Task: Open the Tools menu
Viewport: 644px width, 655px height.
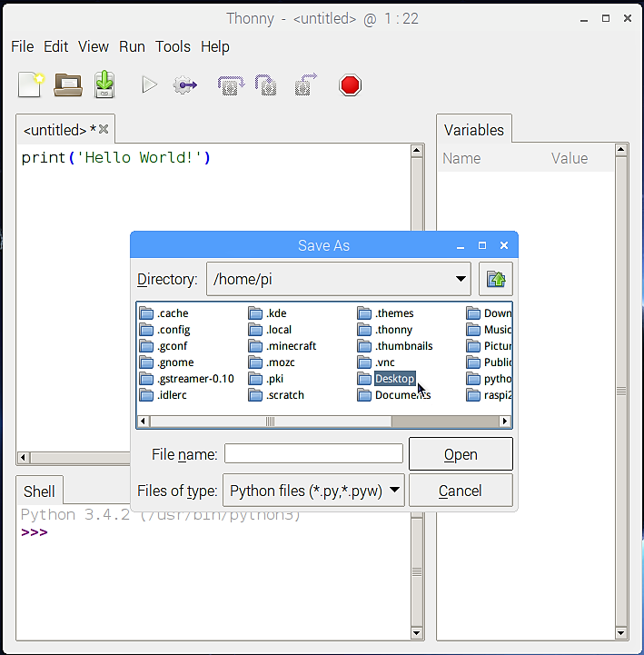Action: tap(173, 46)
